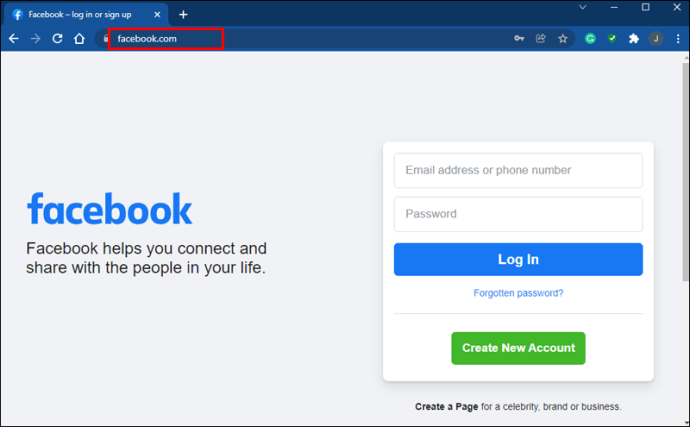Open the Extensions puzzle icon
The image size is (690, 427).
634,39
